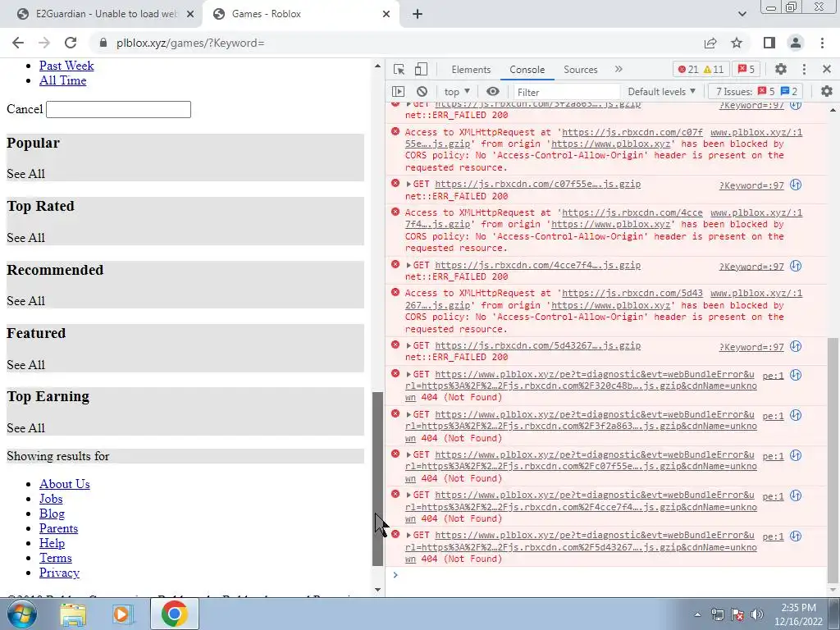Screen dimensions: 840x630
Task: Open the About Us link
Action: click(64, 484)
